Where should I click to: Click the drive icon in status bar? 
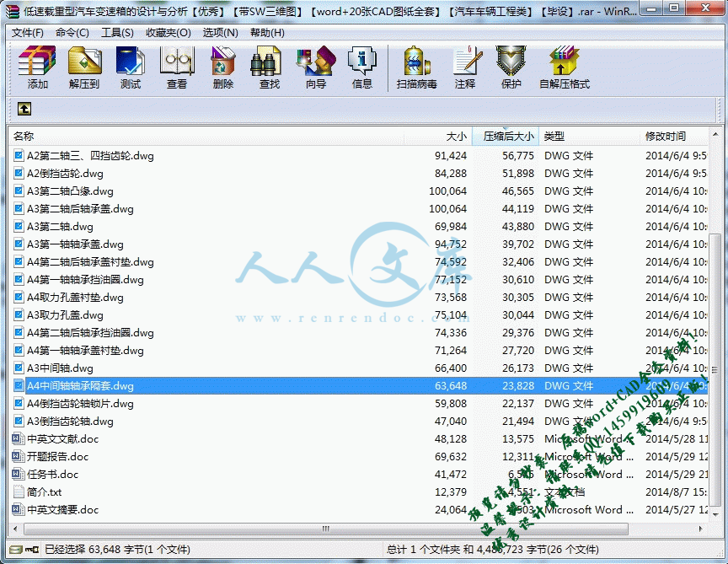pos(16,550)
